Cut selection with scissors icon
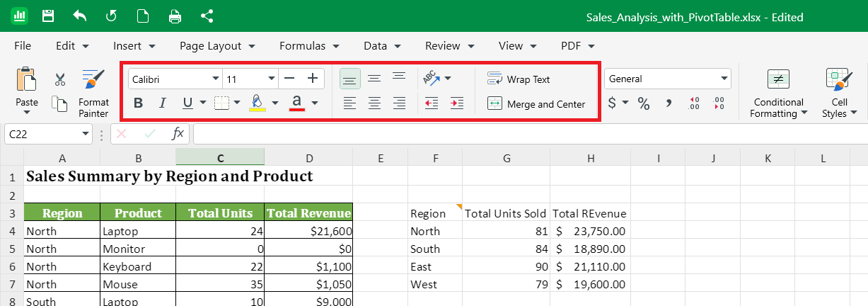 59,80
